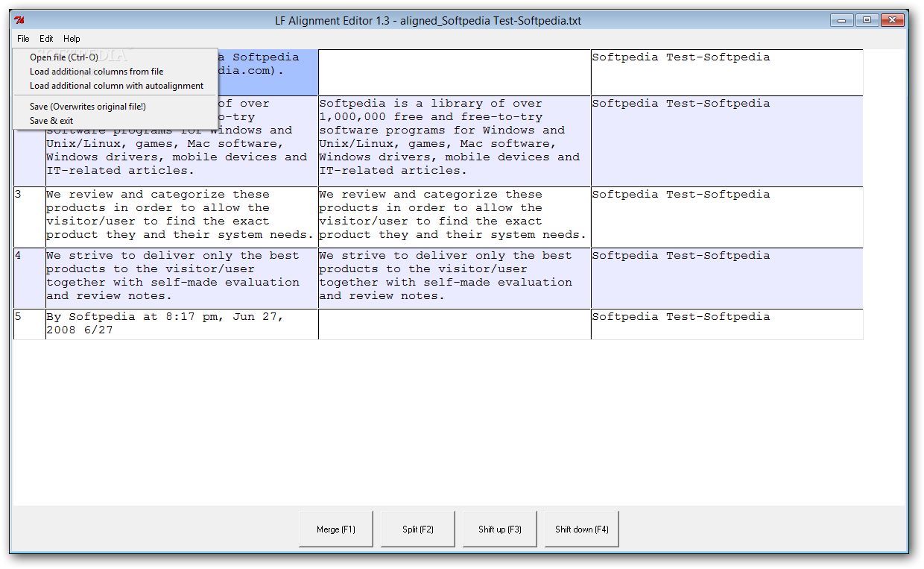
Task: Click first-column cell 'We strive to deliver only the best'
Action: [x=182, y=278]
